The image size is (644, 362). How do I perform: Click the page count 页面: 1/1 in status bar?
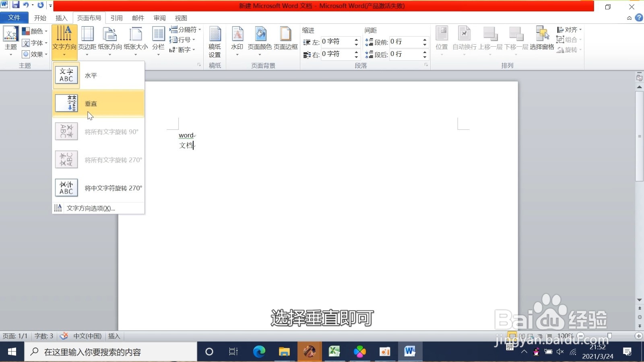pyautogui.click(x=15, y=336)
